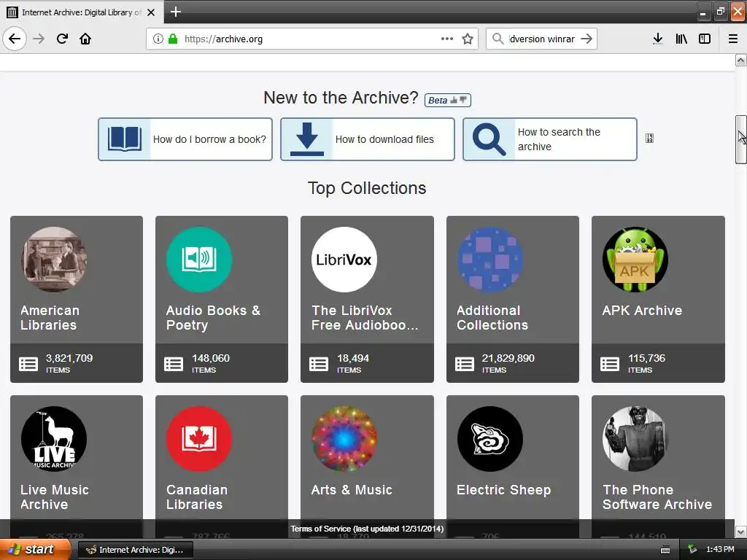
Task: Click the Audio Books & Poetry icon
Action: [x=199, y=260]
